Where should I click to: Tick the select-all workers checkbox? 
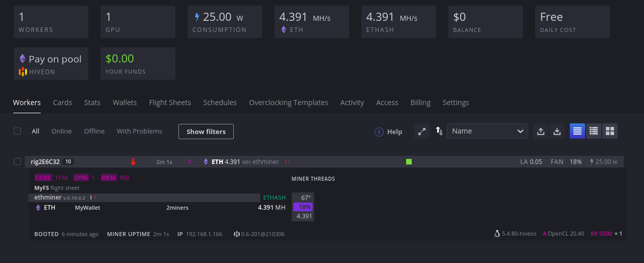pos(17,131)
